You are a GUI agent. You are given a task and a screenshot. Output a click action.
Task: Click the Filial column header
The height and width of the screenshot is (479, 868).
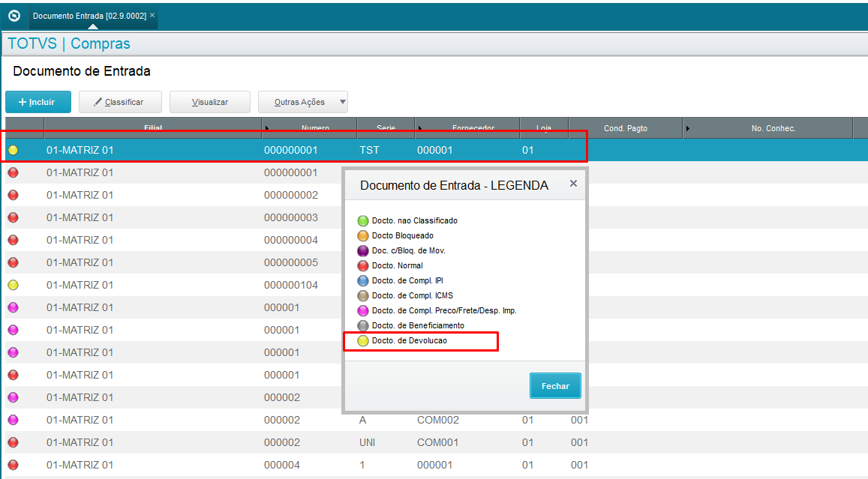click(x=153, y=127)
